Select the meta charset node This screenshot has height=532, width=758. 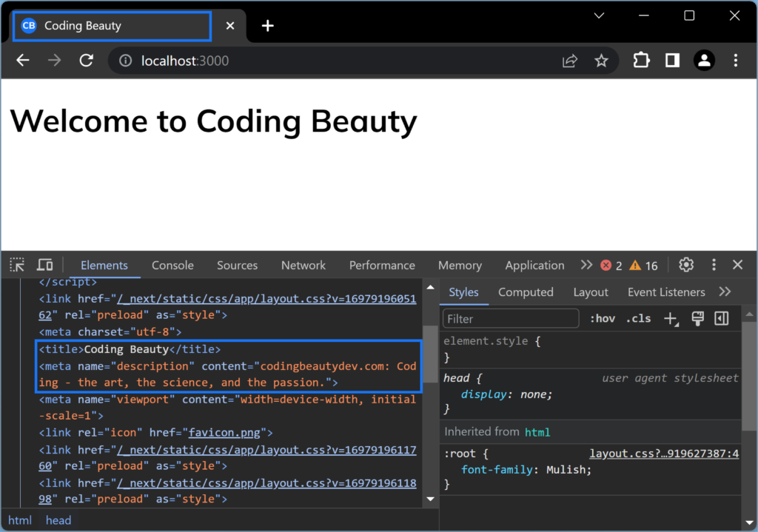point(110,332)
